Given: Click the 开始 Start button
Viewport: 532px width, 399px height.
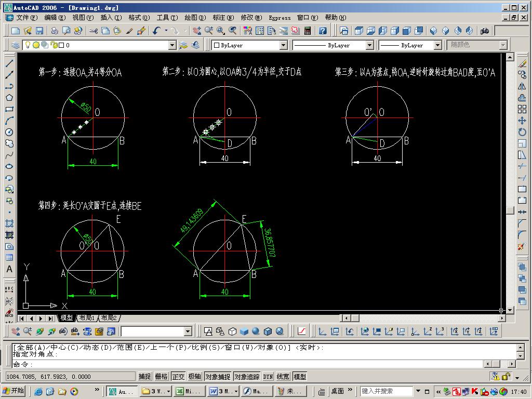Looking at the screenshot, I should pos(14,391).
